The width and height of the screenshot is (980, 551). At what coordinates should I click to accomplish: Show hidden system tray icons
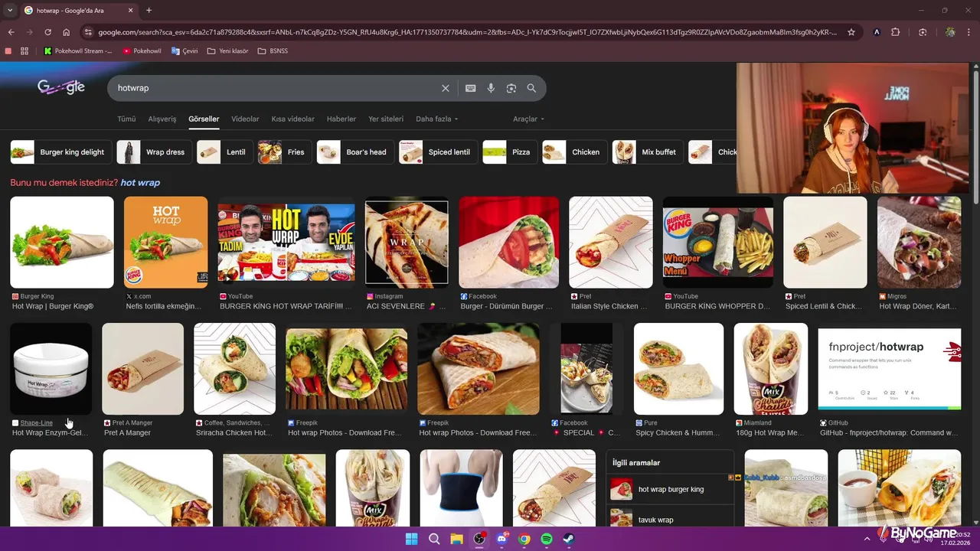click(x=867, y=539)
